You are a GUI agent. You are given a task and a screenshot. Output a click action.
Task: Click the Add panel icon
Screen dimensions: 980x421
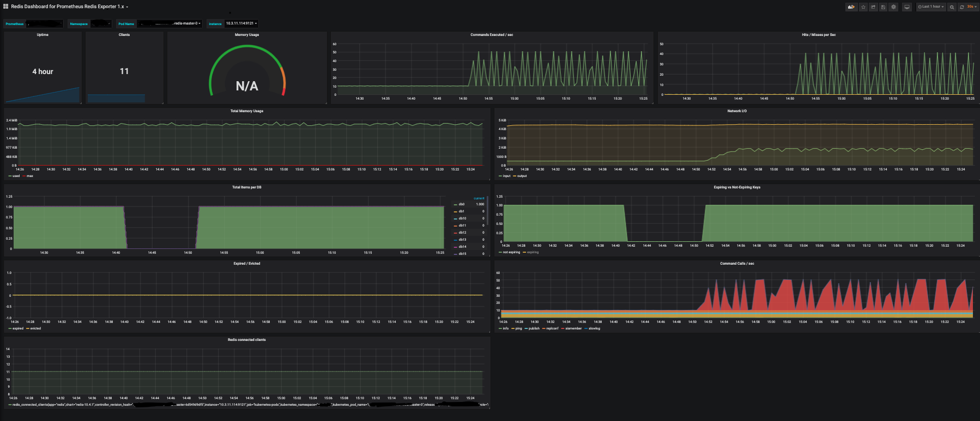(x=851, y=7)
